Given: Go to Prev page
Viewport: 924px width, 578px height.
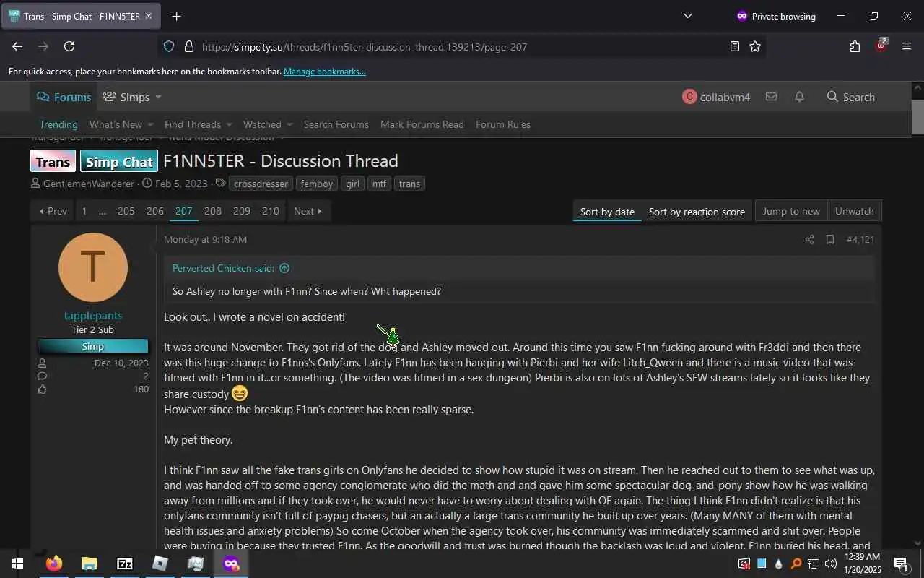Looking at the screenshot, I should (52, 211).
